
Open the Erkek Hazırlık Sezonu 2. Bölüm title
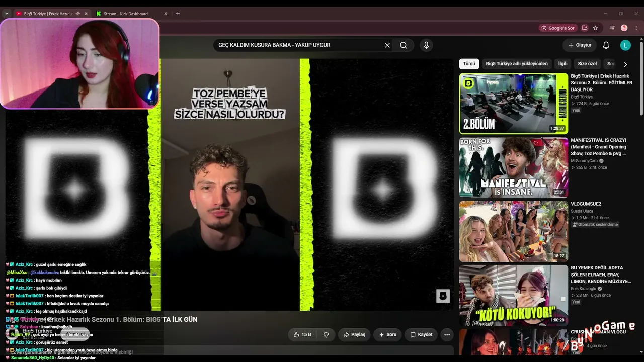(x=601, y=83)
